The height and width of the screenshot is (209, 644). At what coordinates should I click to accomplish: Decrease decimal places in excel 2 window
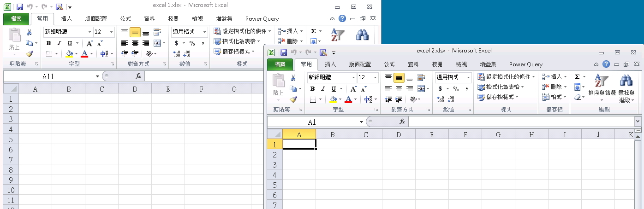(451, 99)
